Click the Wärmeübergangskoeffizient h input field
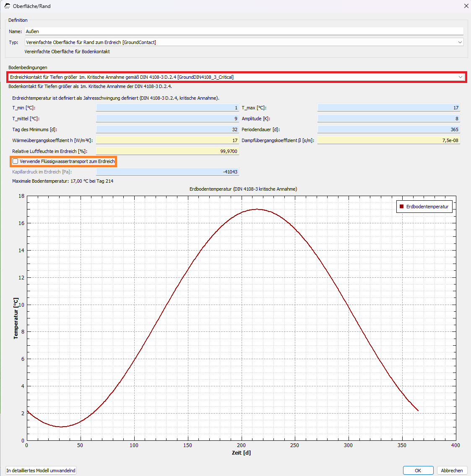 coord(167,140)
